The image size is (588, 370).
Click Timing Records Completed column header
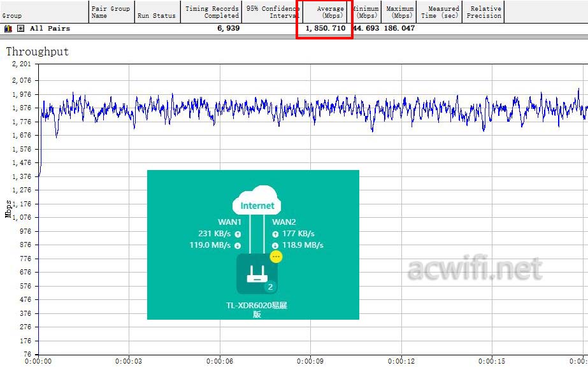pyautogui.click(x=211, y=12)
